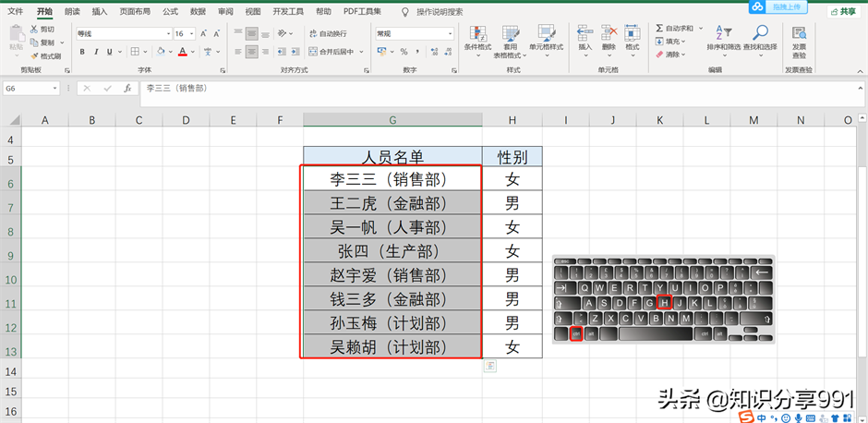Expand the font name dropdown (等线)

tap(166, 33)
